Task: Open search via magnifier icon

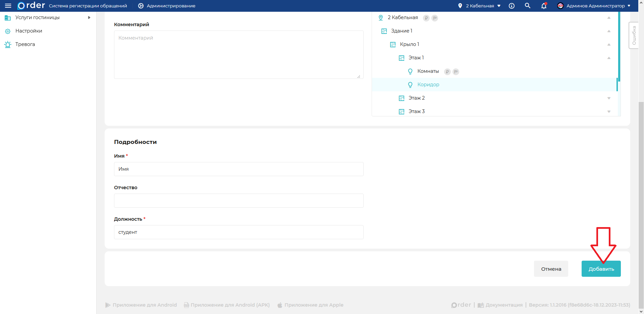Action: 528,6
